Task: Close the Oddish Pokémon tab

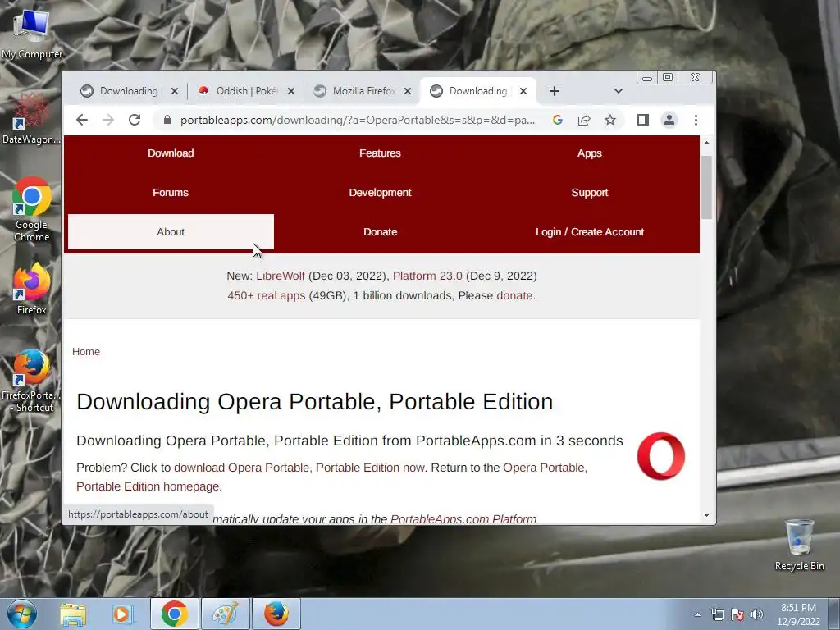Action: point(291,91)
